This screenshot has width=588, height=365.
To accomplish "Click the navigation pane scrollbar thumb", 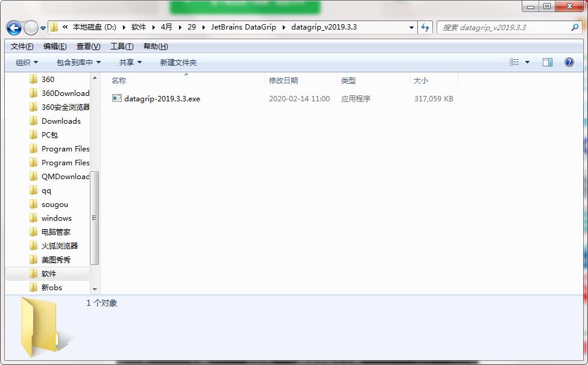I will tap(95, 218).
